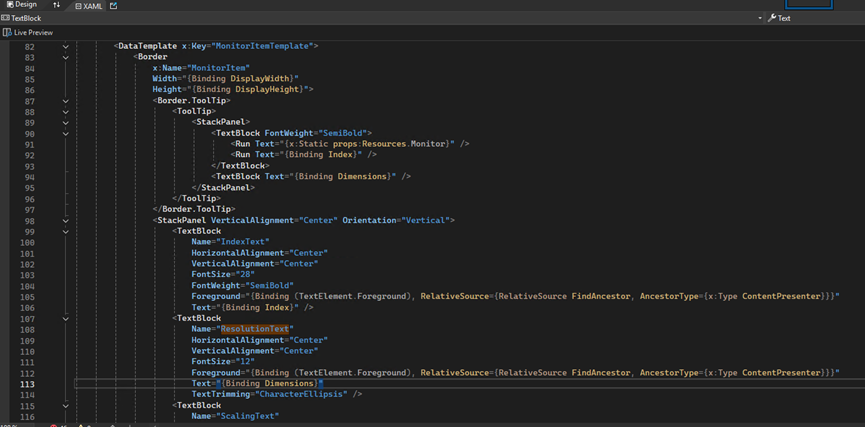Switch to the XAML view tab

pos(90,6)
